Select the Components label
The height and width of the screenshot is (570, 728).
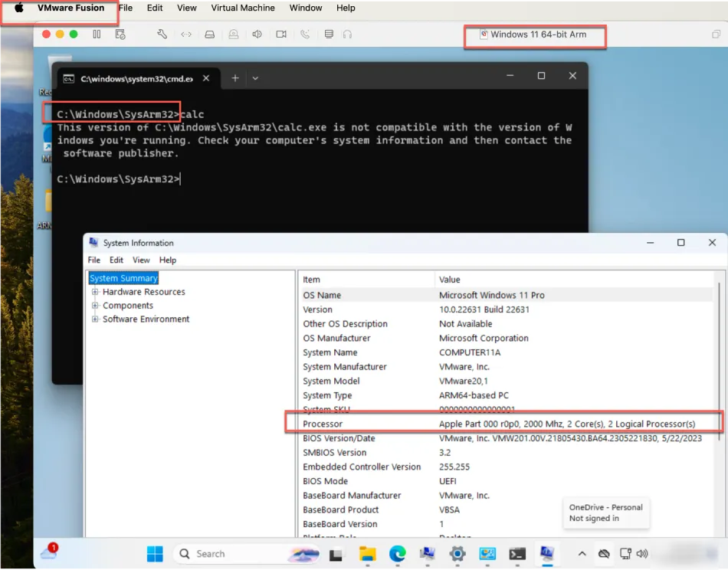(x=128, y=306)
